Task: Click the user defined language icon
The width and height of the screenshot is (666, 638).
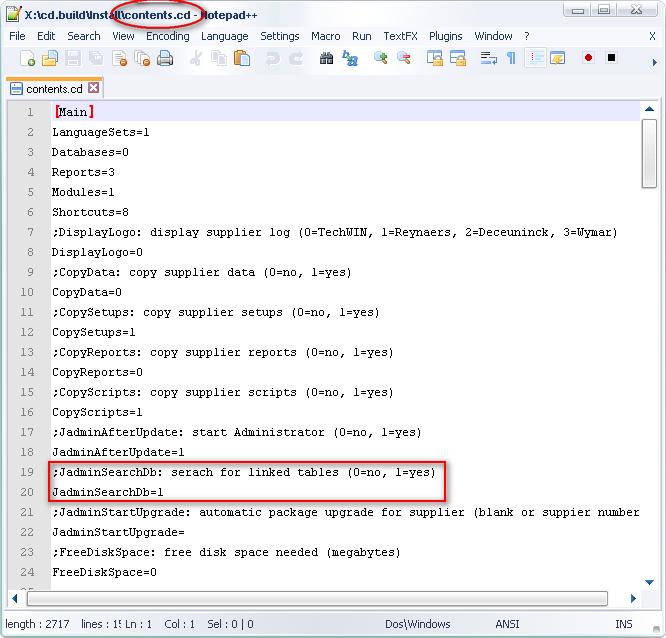Action: click(x=557, y=58)
